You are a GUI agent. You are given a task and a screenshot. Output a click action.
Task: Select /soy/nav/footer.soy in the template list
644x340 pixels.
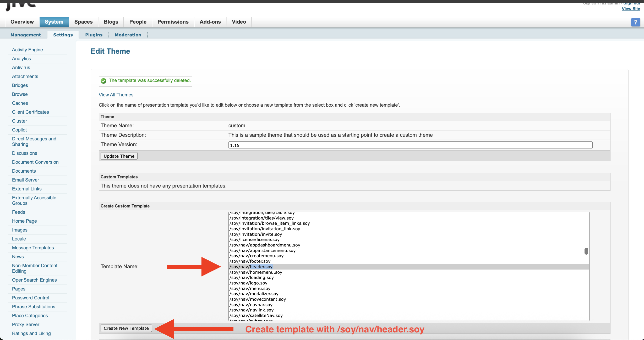click(x=250, y=261)
